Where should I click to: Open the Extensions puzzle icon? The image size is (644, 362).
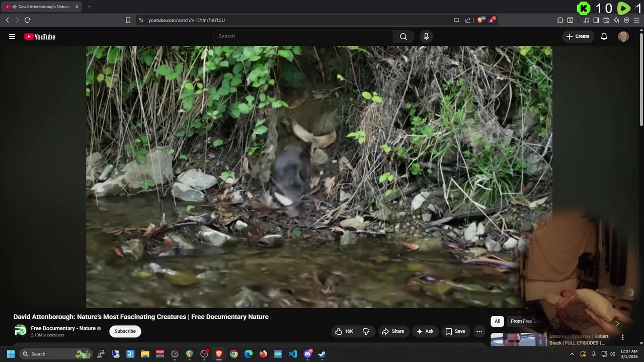point(560,20)
